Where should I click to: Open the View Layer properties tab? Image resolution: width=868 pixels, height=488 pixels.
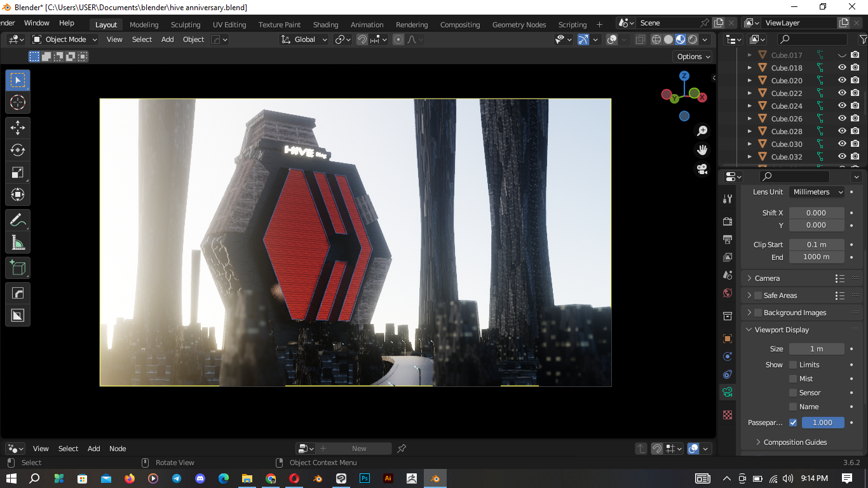[728, 257]
